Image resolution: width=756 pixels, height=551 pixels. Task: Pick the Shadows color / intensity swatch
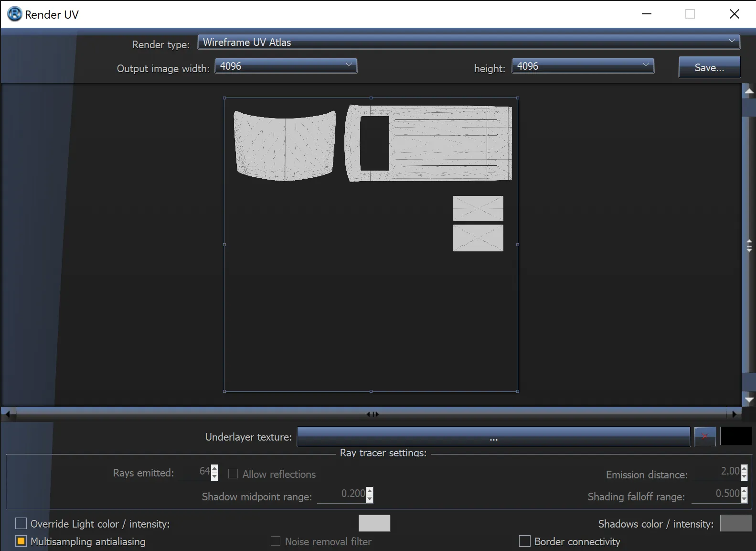tap(735, 523)
